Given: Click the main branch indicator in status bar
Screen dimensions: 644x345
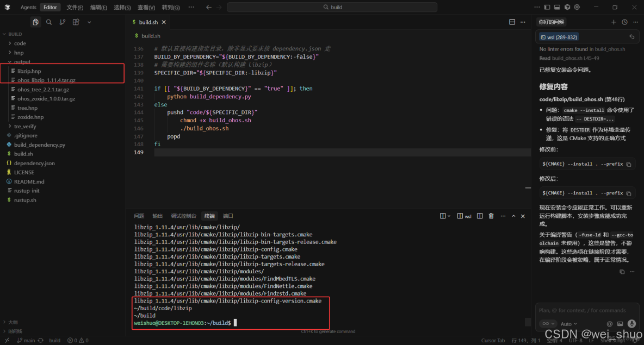Looking at the screenshot, I should 26,340.
